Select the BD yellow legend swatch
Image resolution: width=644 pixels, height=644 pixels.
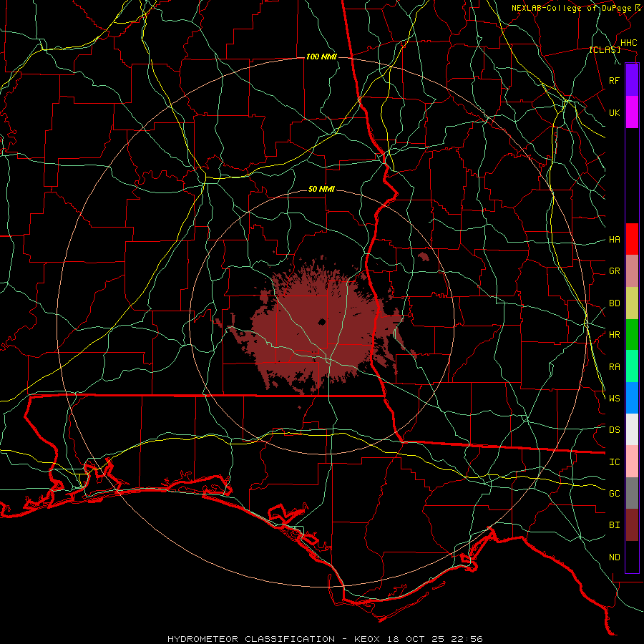[632, 303]
